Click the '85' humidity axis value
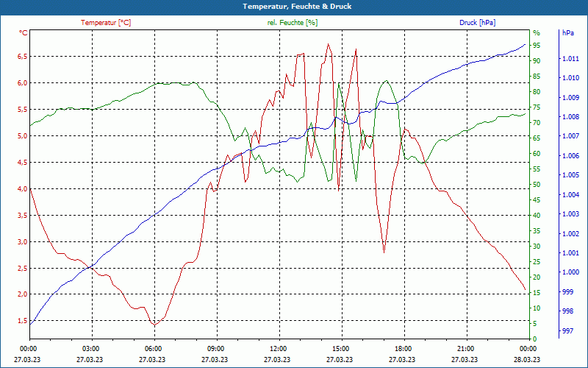This screenshot has width=588, height=368. [x=537, y=77]
